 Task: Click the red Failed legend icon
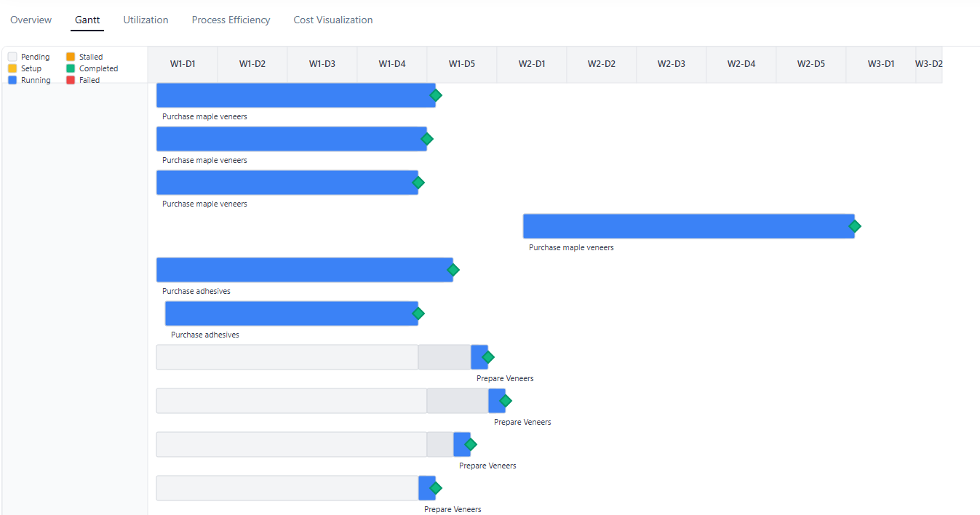(71, 80)
